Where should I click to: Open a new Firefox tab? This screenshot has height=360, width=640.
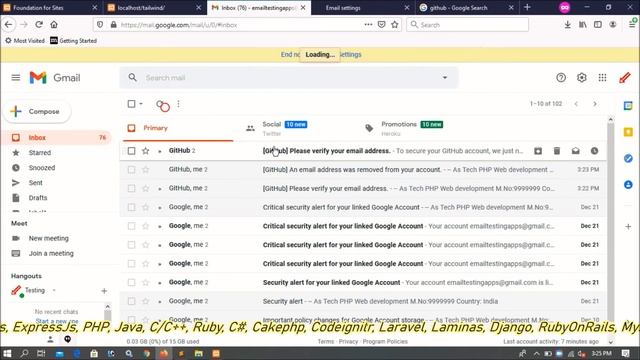527,7
